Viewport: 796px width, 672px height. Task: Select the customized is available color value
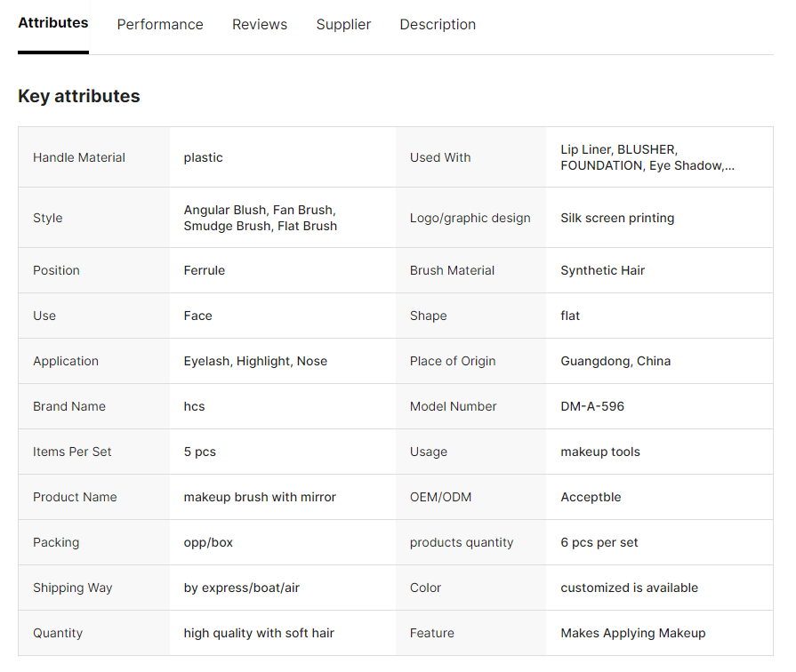point(629,588)
